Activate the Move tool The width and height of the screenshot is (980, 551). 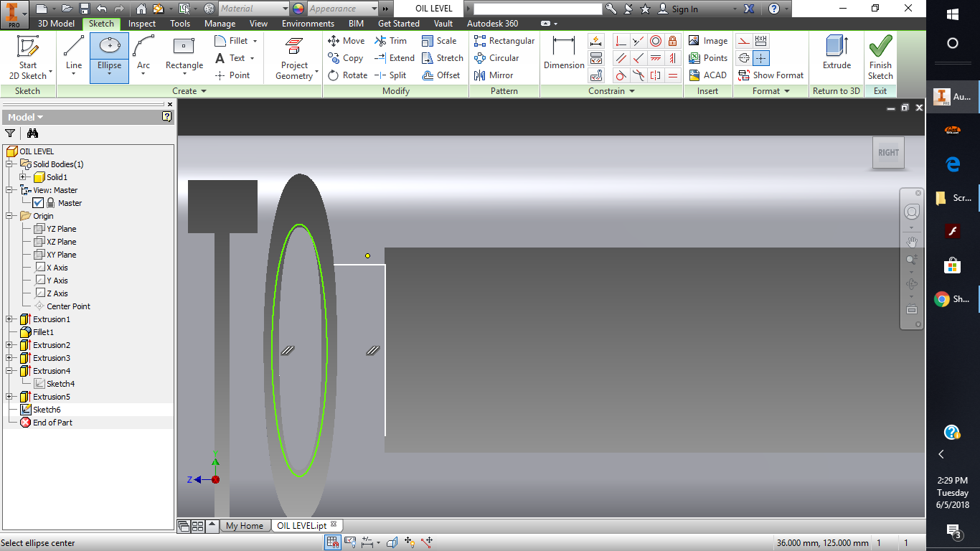(346, 41)
